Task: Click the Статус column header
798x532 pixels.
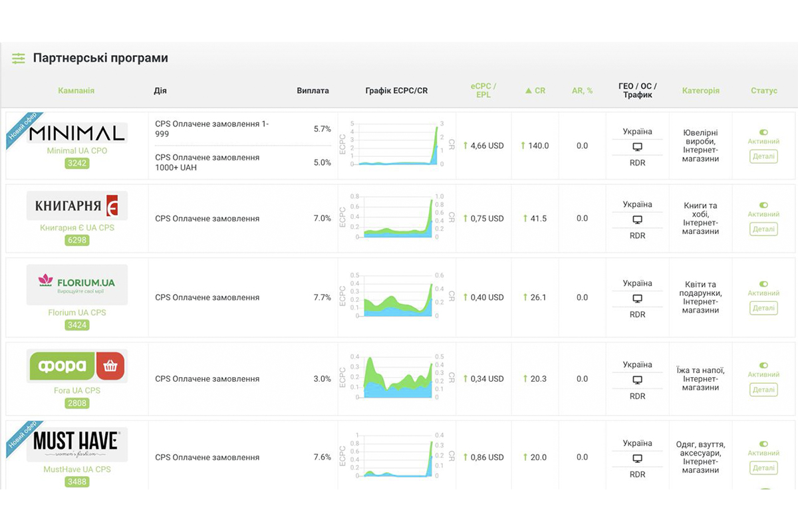Action: pyautogui.click(x=763, y=90)
